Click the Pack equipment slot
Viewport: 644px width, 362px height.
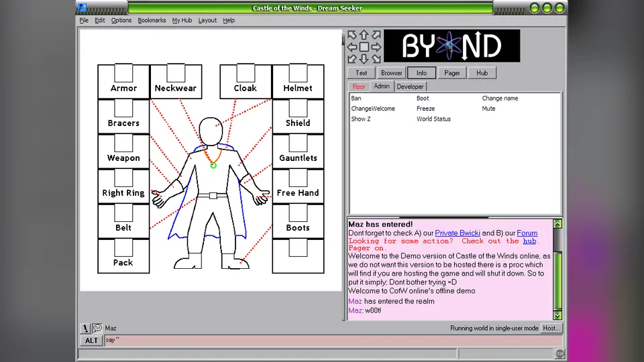point(123,256)
